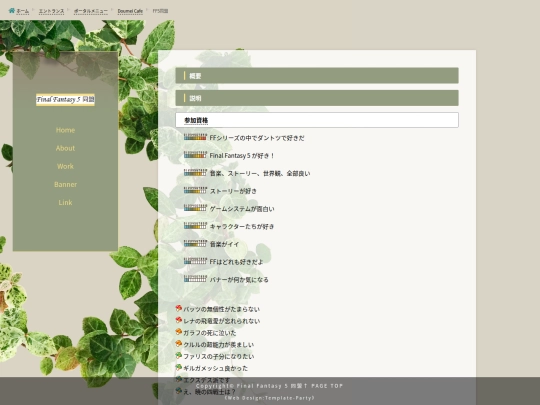Screen dimensions: 540x405
Task: Click gauge icon beside バナーが何か気になる
Action: pos(195,279)
